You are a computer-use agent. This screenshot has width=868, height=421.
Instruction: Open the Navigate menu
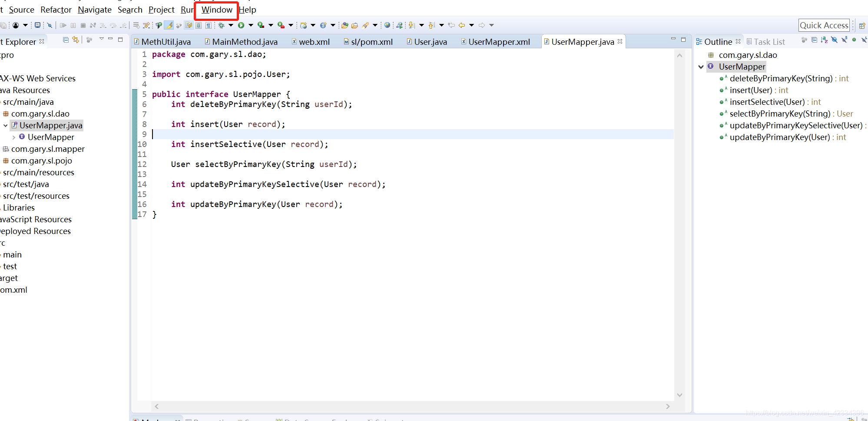(95, 10)
